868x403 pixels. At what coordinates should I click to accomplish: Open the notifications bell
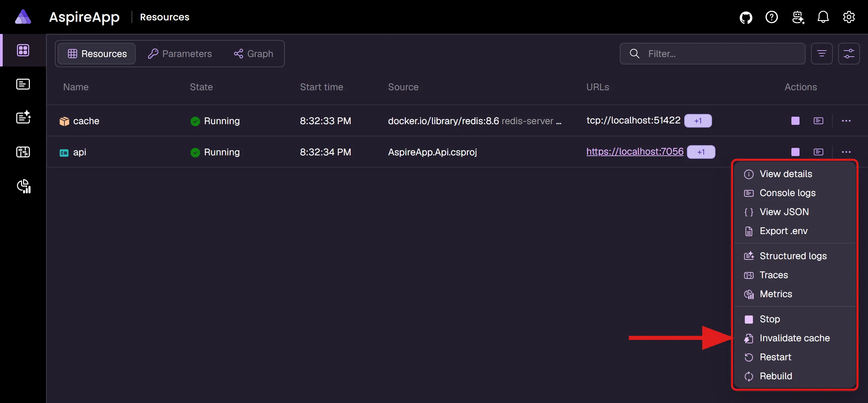tap(823, 17)
